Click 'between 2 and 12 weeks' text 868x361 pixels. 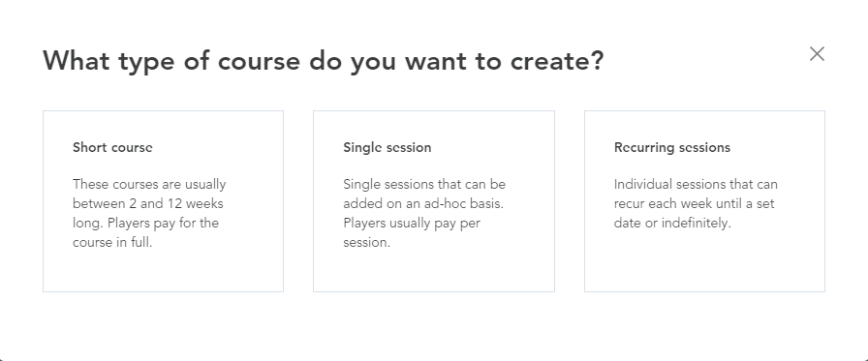click(x=148, y=203)
